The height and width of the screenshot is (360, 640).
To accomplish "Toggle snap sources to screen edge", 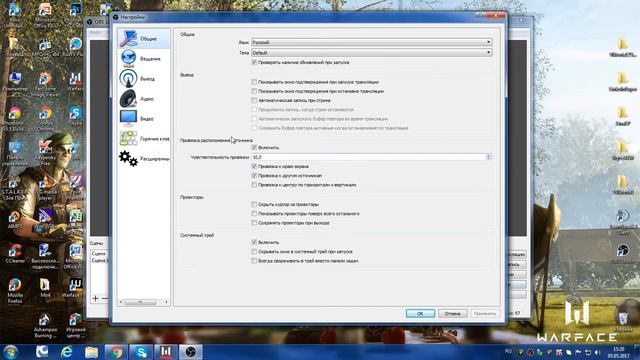I will click(254, 166).
